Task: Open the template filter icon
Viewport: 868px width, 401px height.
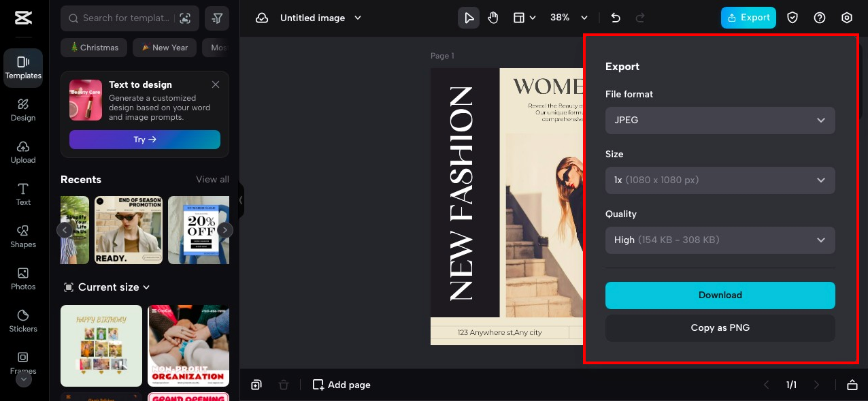Action: pyautogui.click(x=217, y=18)
